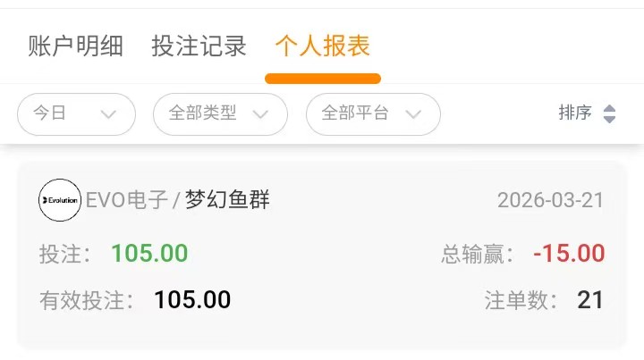Switch to the 账户明细 tab

click(76, 46)
